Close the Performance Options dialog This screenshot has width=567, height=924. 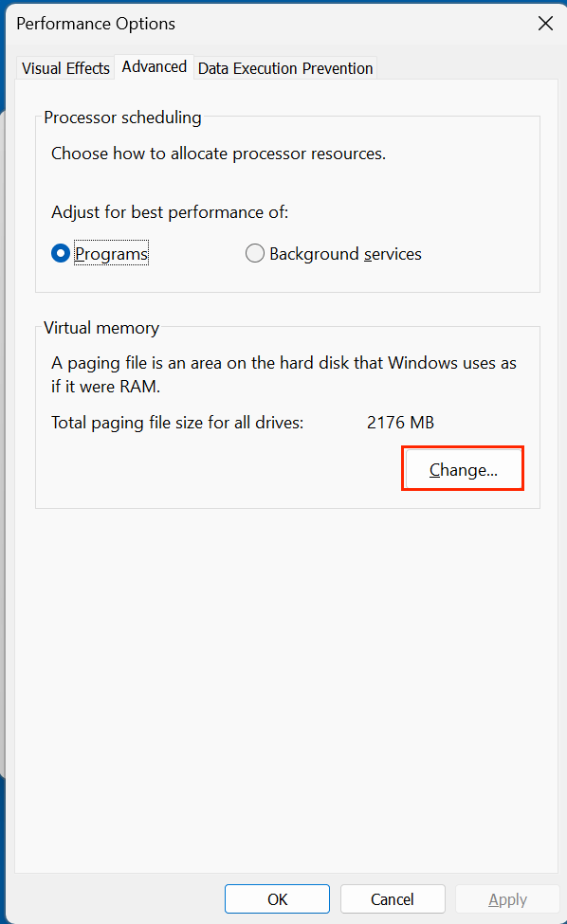coord(545,23)
